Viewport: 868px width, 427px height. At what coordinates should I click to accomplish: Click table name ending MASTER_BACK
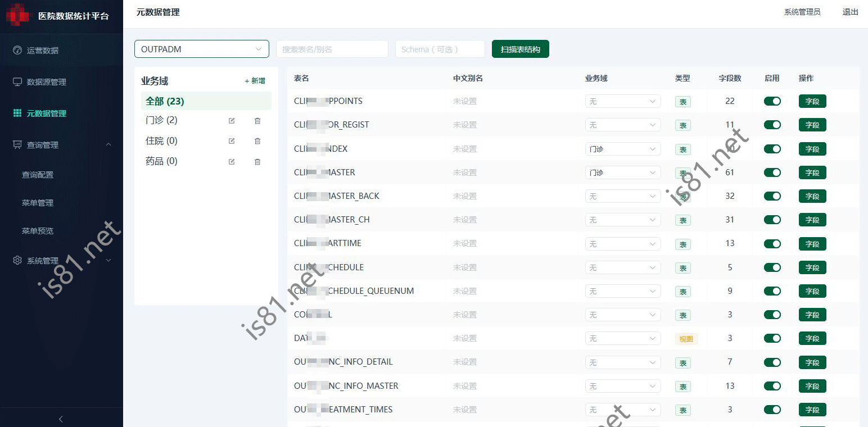click(x=337, y=196)
